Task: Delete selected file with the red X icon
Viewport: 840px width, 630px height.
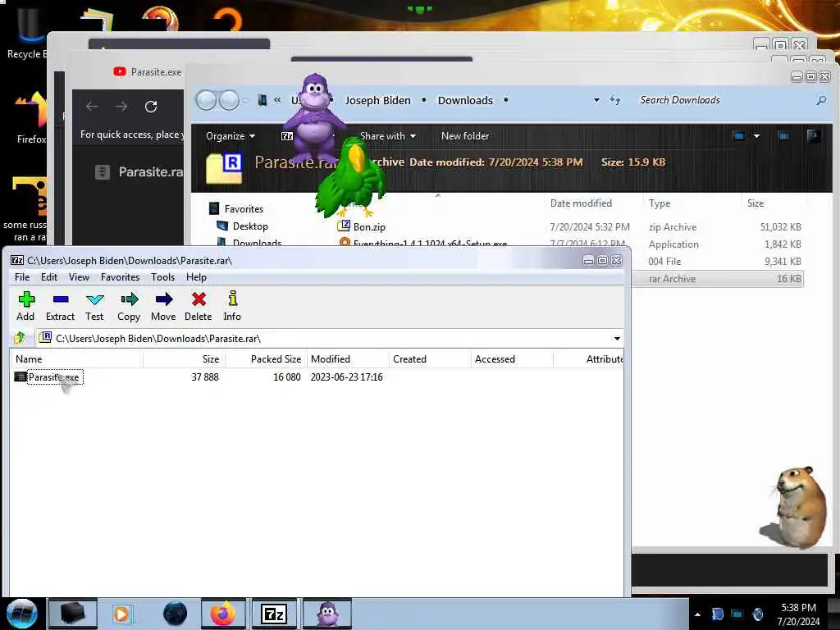Action: (199, 306)
